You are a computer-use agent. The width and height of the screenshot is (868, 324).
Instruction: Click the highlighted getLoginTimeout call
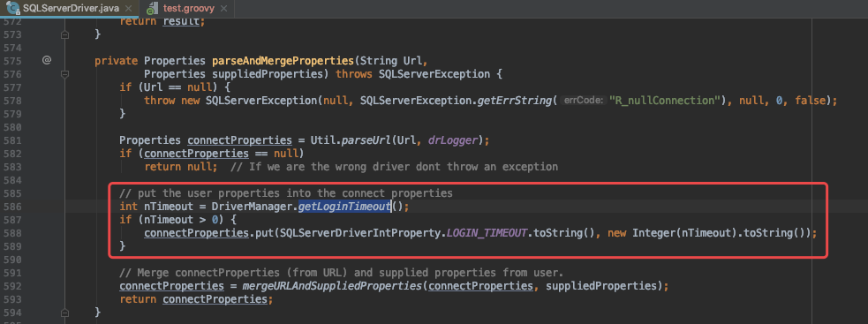point(344,207)
